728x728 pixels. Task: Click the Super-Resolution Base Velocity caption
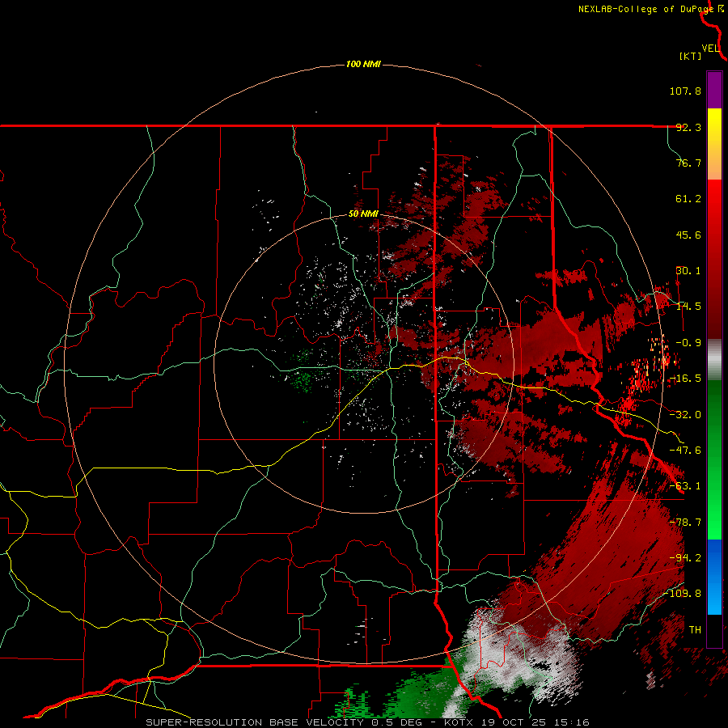(x=367, y=722)
